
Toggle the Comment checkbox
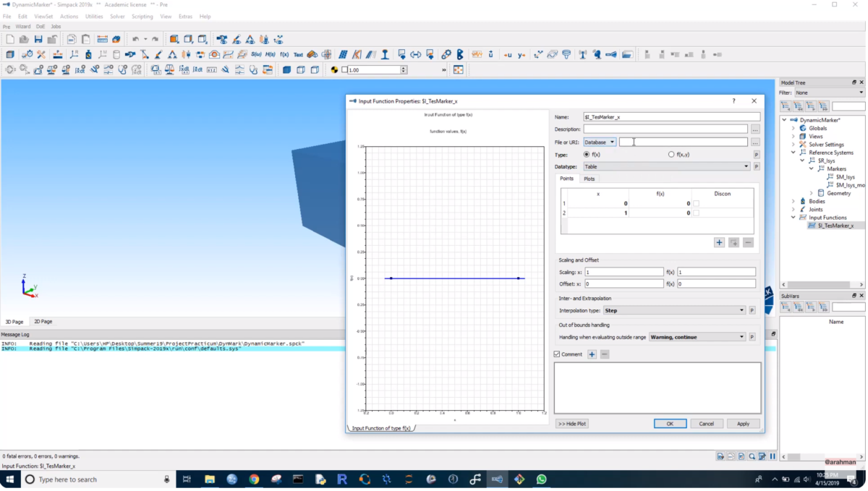pyautogui.click(x=556, y=354)
